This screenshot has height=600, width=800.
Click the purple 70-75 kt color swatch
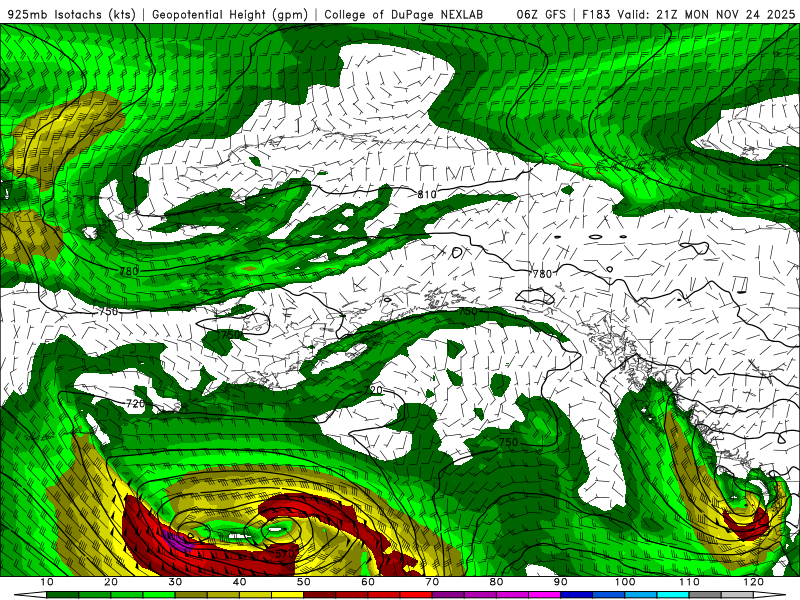tap(448, 595)
